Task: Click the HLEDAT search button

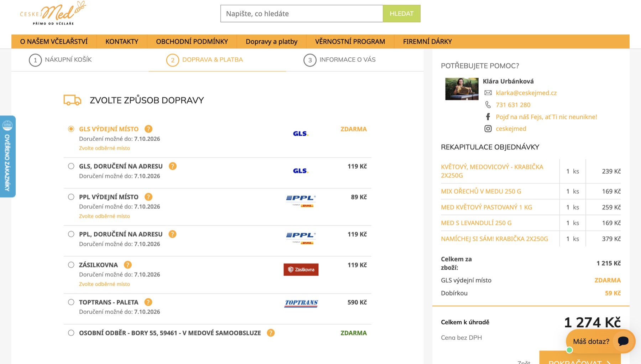Action: pos(402,14)
